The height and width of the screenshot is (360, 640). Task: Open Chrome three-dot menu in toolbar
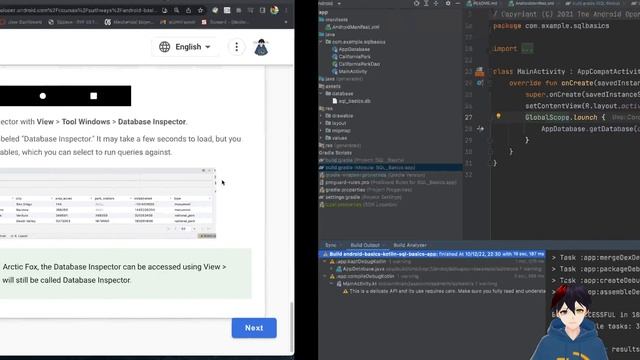(286, 10)
